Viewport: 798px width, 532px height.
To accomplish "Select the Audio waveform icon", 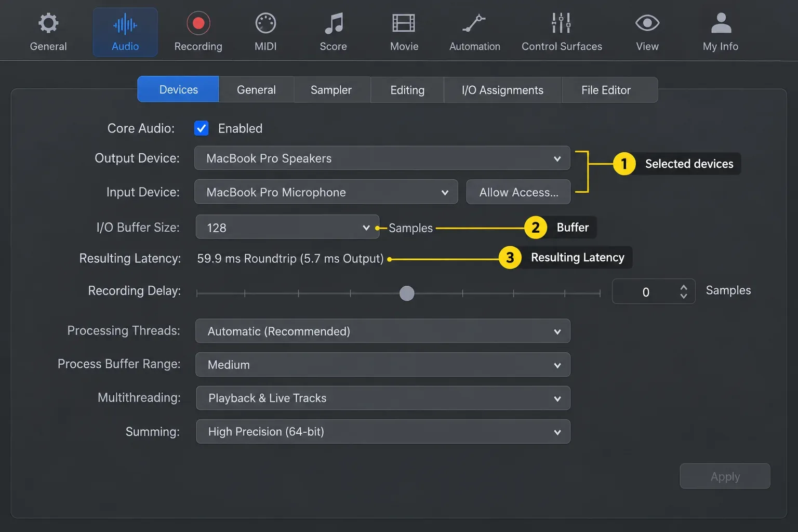I will tap(125, 24).
